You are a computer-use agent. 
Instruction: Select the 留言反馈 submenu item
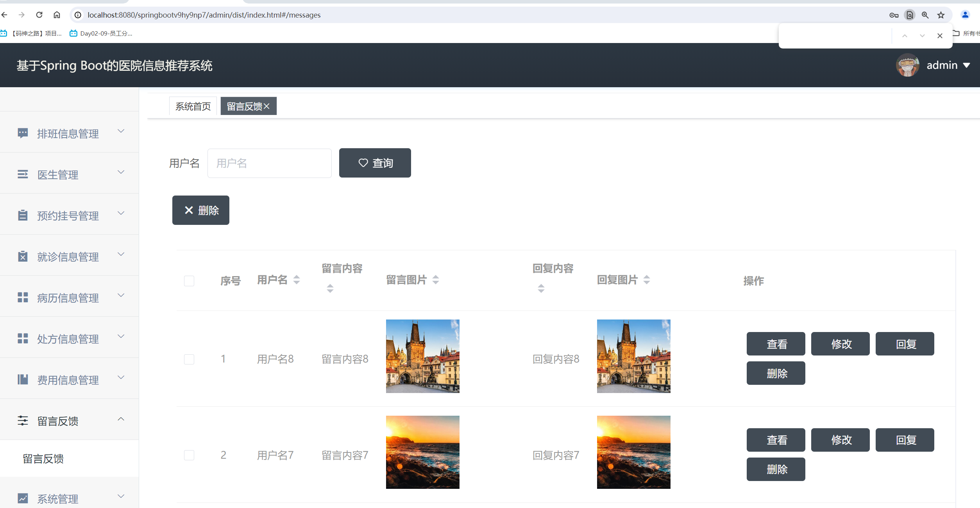pos(43,458)
